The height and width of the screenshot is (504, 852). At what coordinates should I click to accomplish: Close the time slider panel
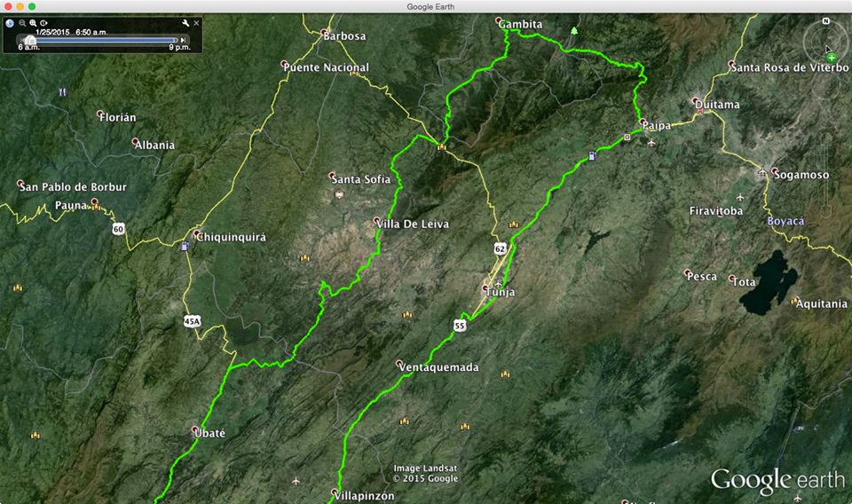[x=196, y=23]
